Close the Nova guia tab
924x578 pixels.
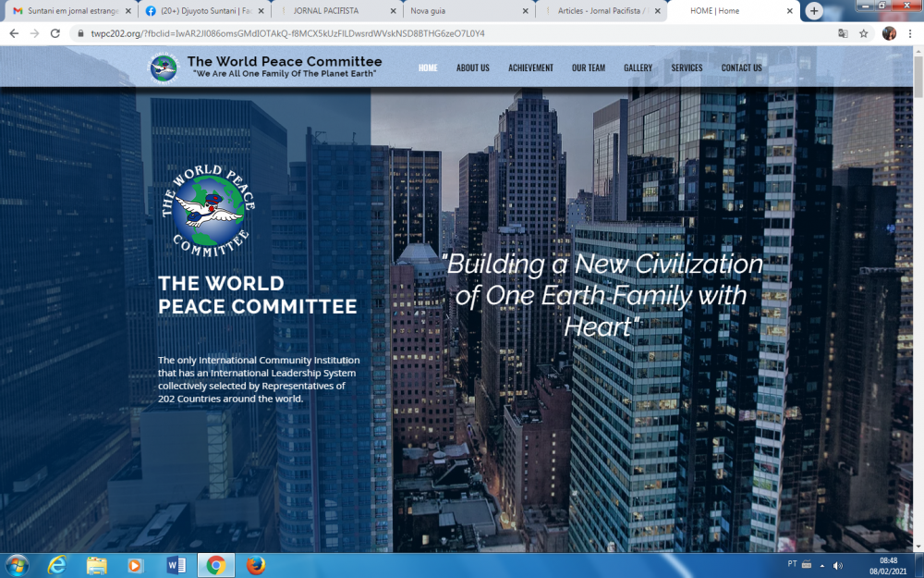point(525,10)
